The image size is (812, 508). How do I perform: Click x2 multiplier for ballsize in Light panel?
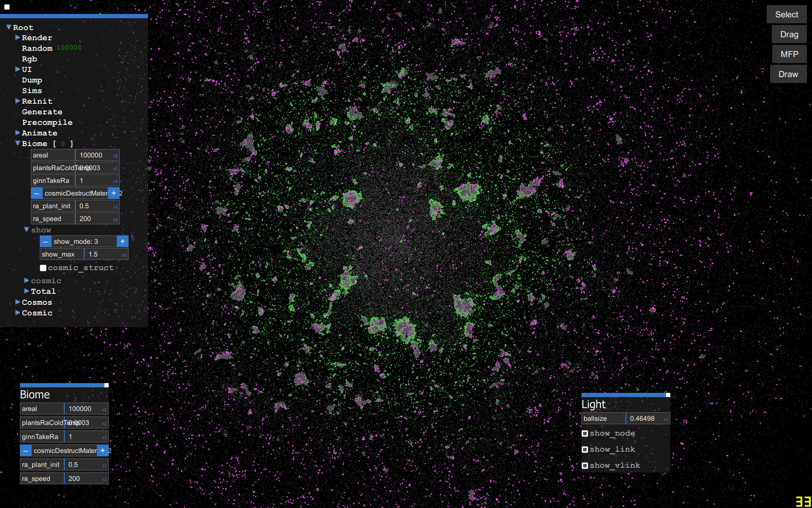click(666, 419)
